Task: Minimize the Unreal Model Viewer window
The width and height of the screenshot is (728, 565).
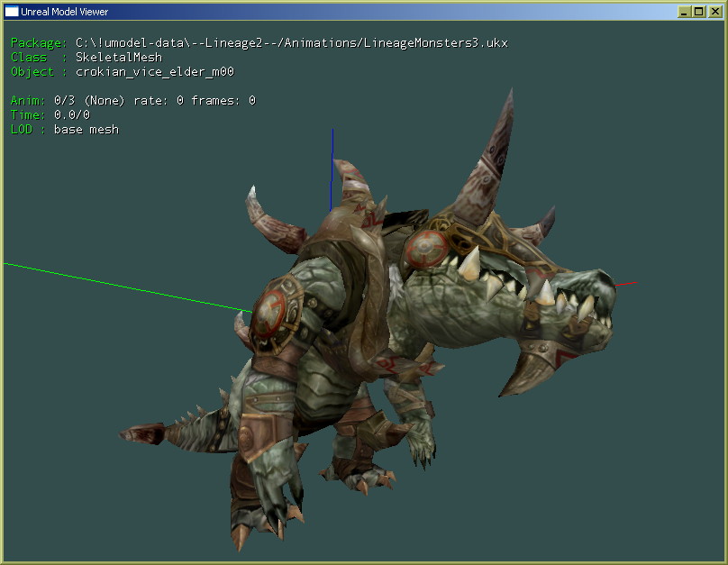Action: (684, 12)
